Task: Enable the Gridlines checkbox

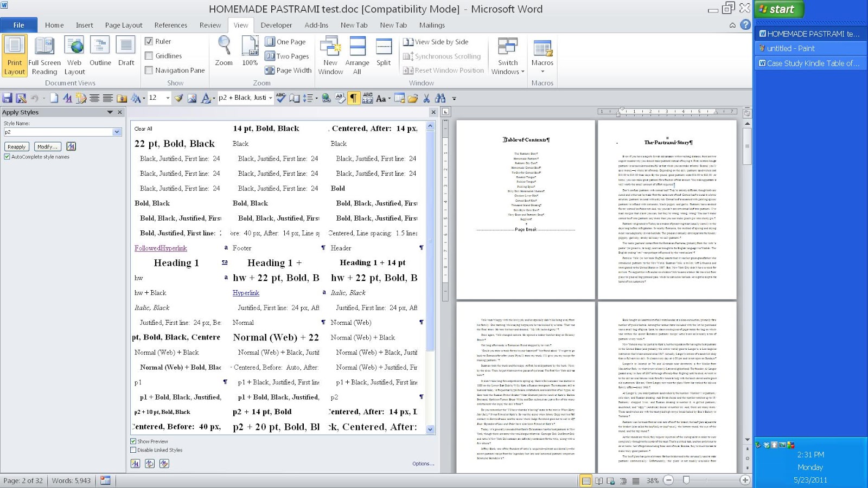Action: coord(149,56)
